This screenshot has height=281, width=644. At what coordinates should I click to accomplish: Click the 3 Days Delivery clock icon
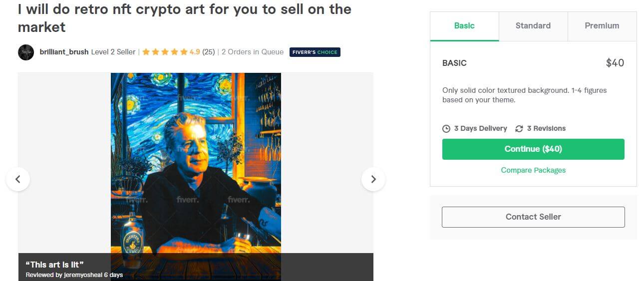[446, 129]
